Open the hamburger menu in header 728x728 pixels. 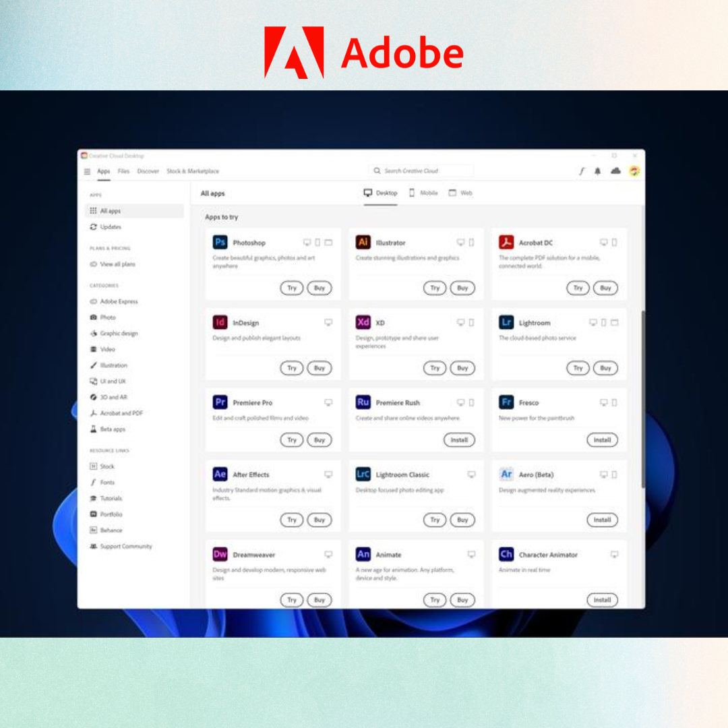87,171
